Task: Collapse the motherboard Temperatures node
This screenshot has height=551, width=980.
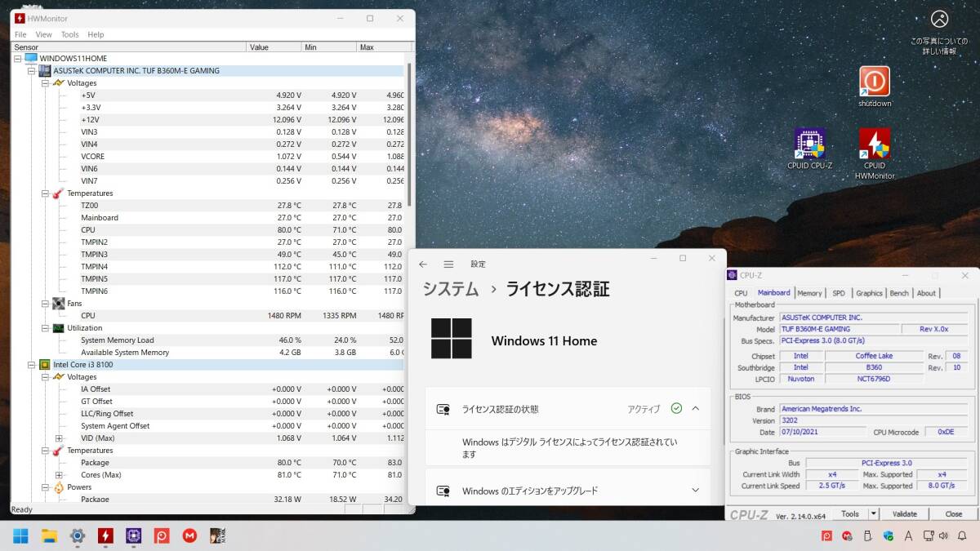Action: pos(45,193)
